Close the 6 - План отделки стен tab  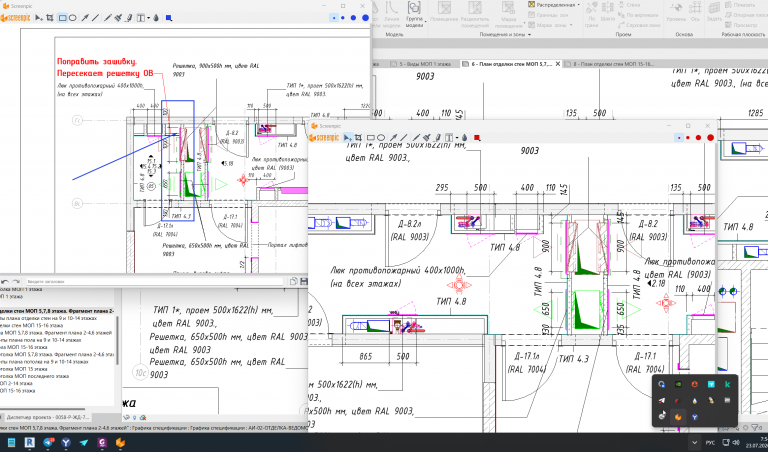(557, 64)
